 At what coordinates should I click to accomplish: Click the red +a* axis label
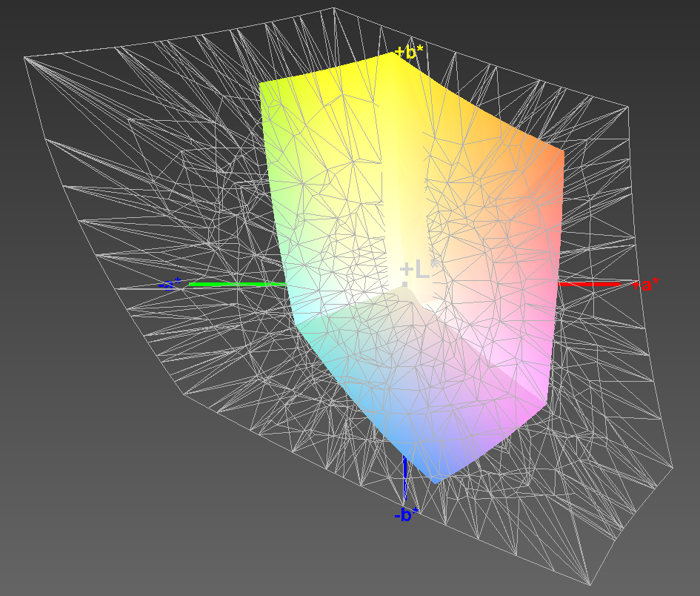[645, 284]
